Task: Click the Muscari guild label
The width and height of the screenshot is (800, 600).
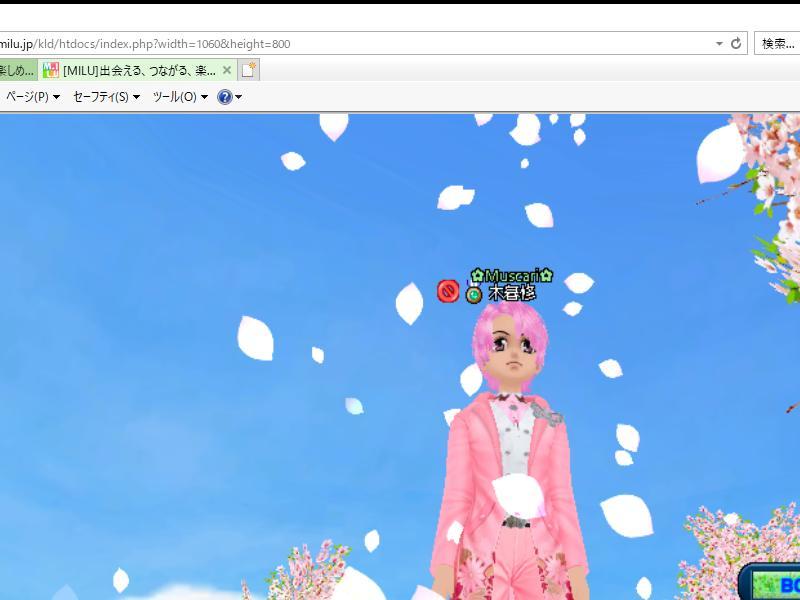Action: click(512, 275)
